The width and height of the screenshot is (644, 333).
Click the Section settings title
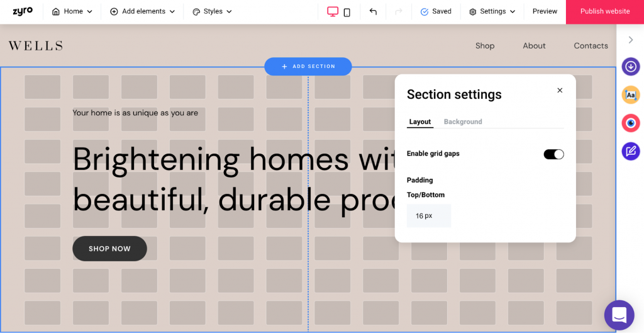[x=454, y=94]
